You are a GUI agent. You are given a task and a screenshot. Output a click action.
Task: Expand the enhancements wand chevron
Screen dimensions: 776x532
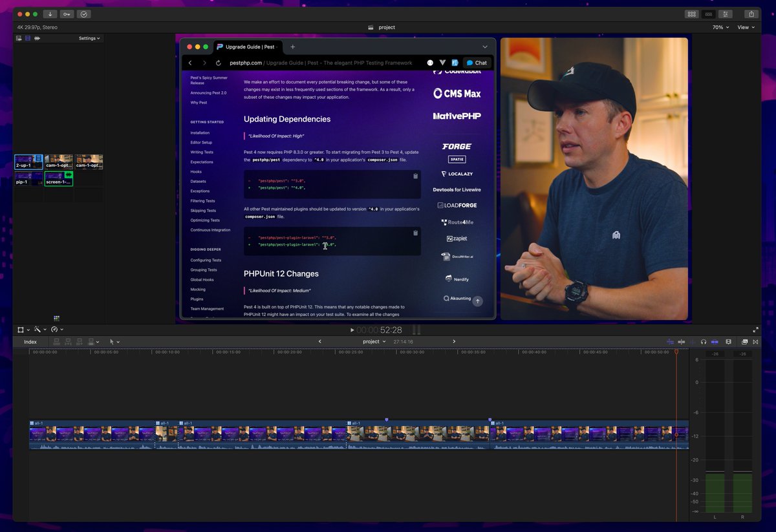pos(45,330)
